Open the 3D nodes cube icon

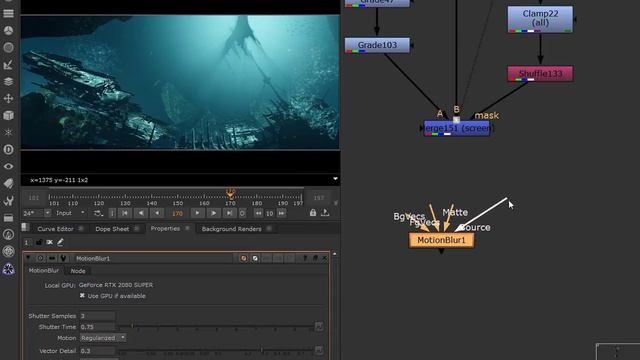(8, 116)
